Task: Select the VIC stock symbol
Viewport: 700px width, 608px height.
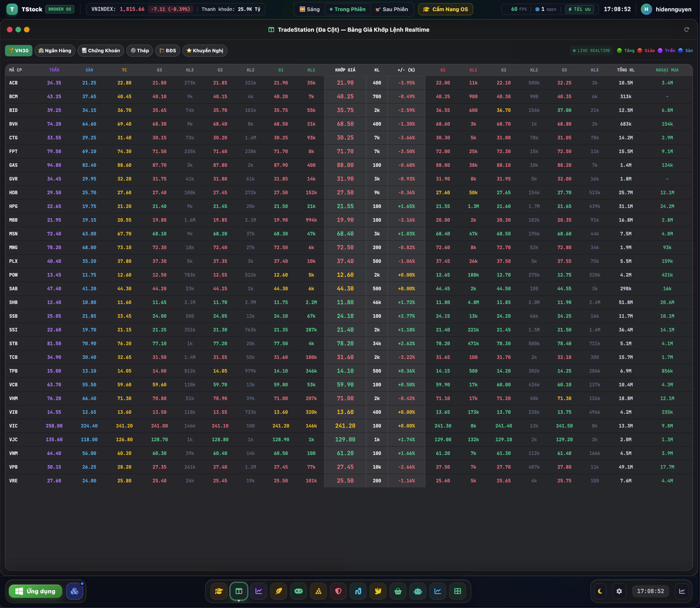Action: (13, 426)
